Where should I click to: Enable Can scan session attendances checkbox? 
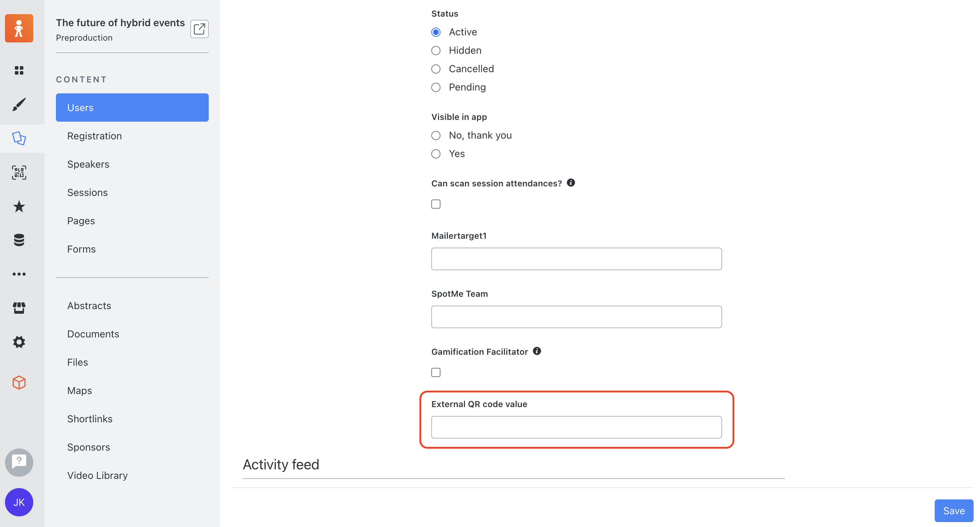436,204
